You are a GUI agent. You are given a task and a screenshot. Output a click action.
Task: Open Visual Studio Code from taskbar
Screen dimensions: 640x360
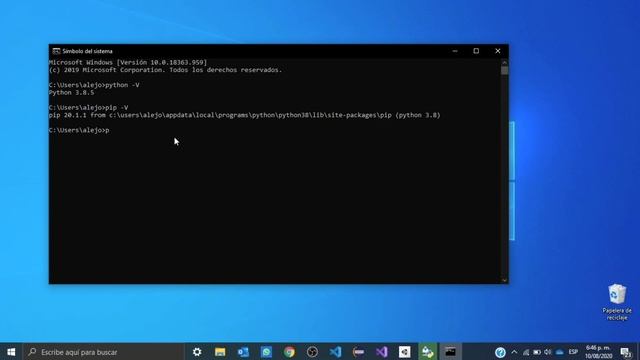click(335, 352)
